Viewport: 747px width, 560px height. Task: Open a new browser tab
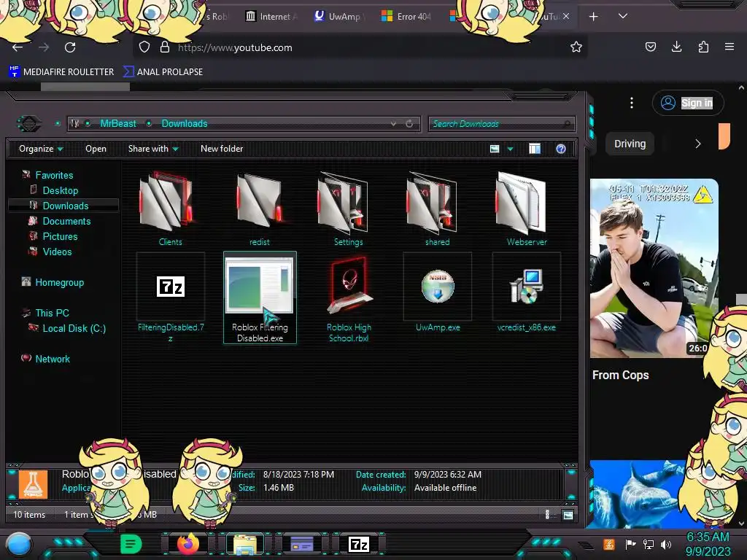(x=593, y=17)
